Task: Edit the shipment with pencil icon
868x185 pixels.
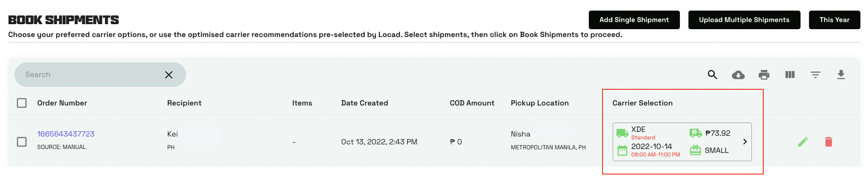Action: tap(803, 142)
